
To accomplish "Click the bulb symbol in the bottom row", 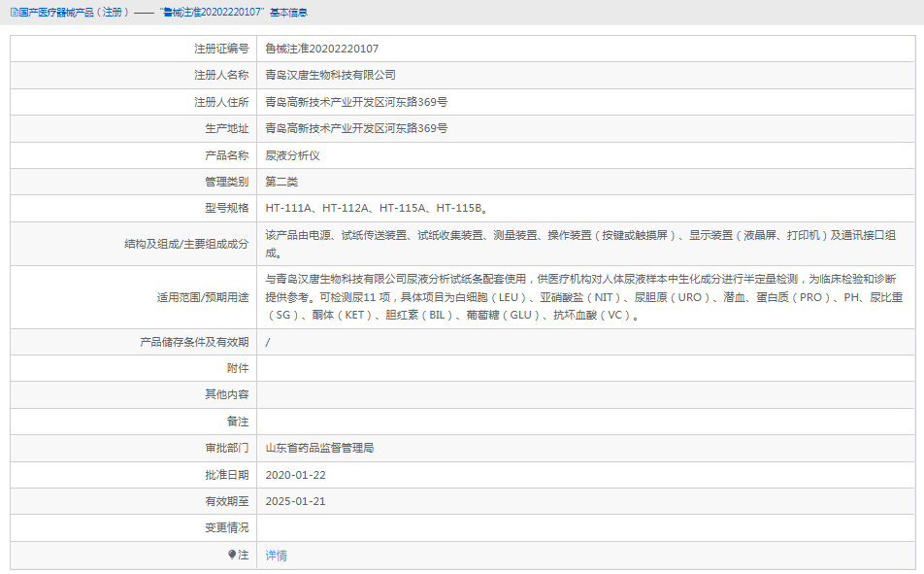I will pyautogui.click(x=232, y=555).
